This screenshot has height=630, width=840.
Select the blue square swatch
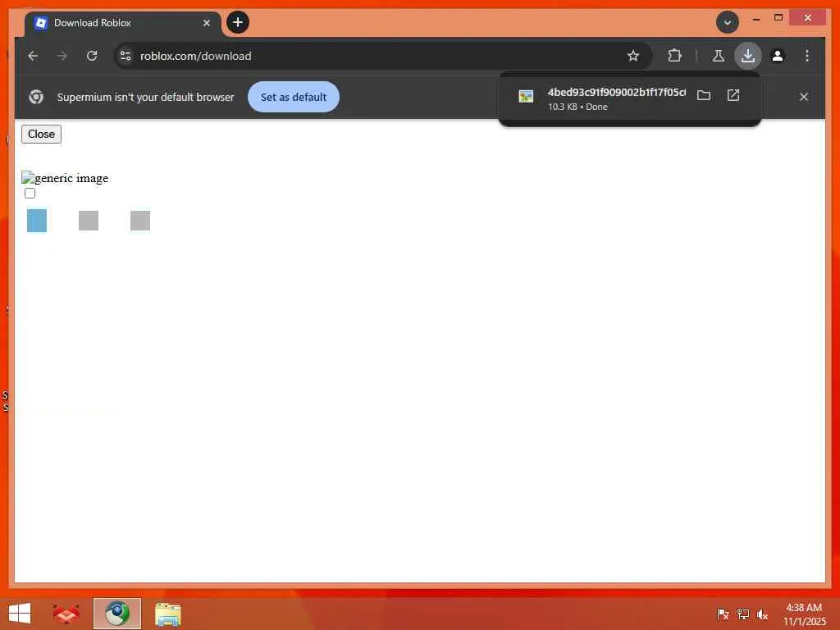tap(37, 221)
